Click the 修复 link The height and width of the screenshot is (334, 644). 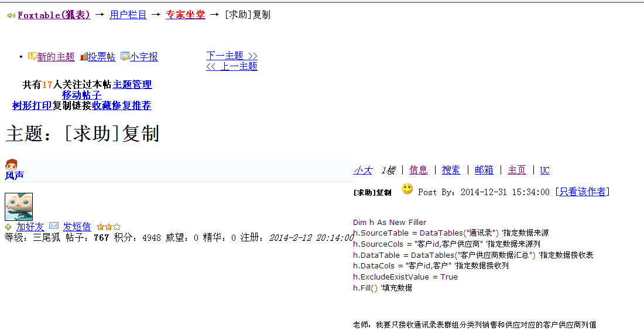(122, 105)
